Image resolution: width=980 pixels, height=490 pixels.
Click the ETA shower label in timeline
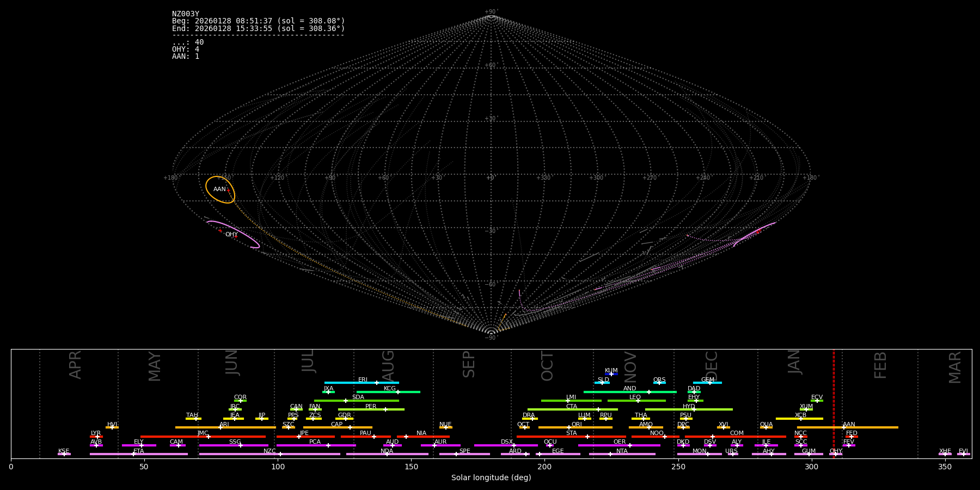click(139, 451)
